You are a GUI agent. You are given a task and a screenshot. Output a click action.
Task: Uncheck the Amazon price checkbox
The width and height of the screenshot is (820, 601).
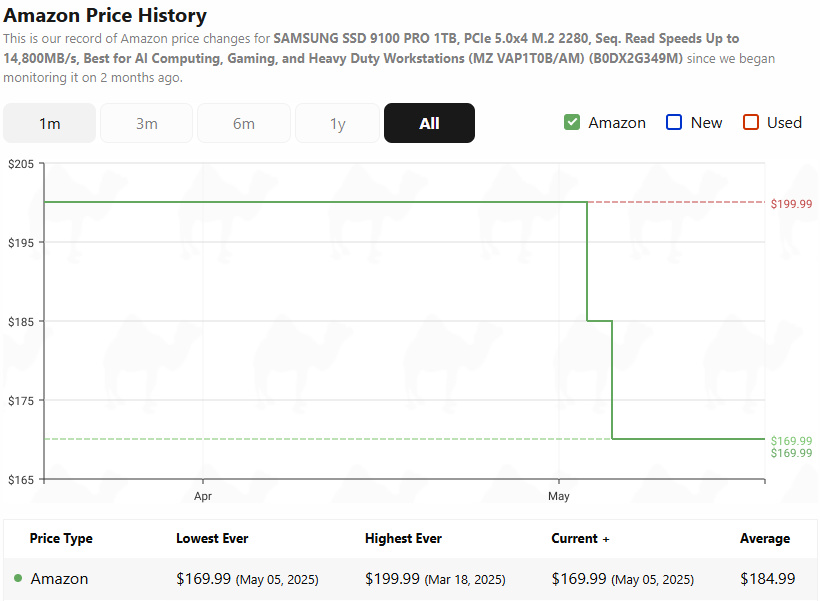[x=572, y=122]
